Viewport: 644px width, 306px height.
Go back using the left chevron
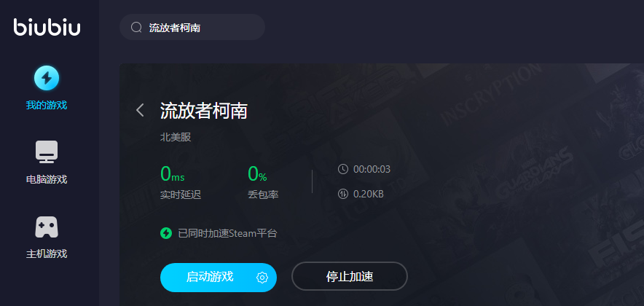tap(140, 110)
